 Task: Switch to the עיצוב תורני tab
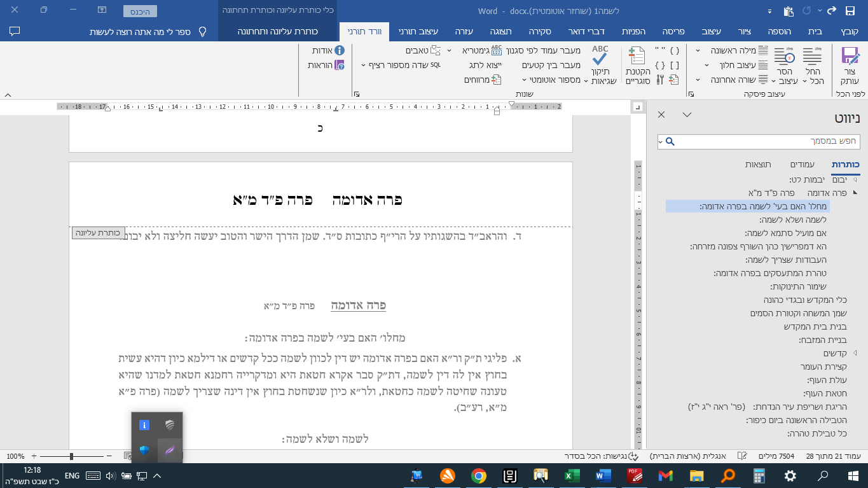[419, 31]
